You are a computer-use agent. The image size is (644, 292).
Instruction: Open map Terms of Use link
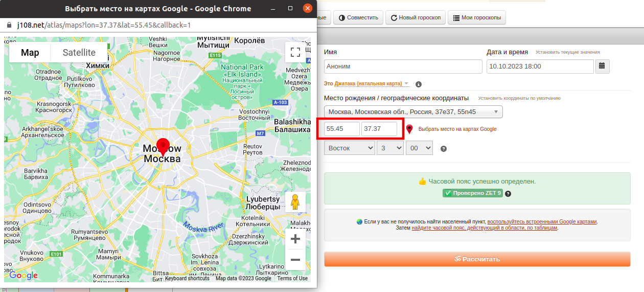click(292, 278)
